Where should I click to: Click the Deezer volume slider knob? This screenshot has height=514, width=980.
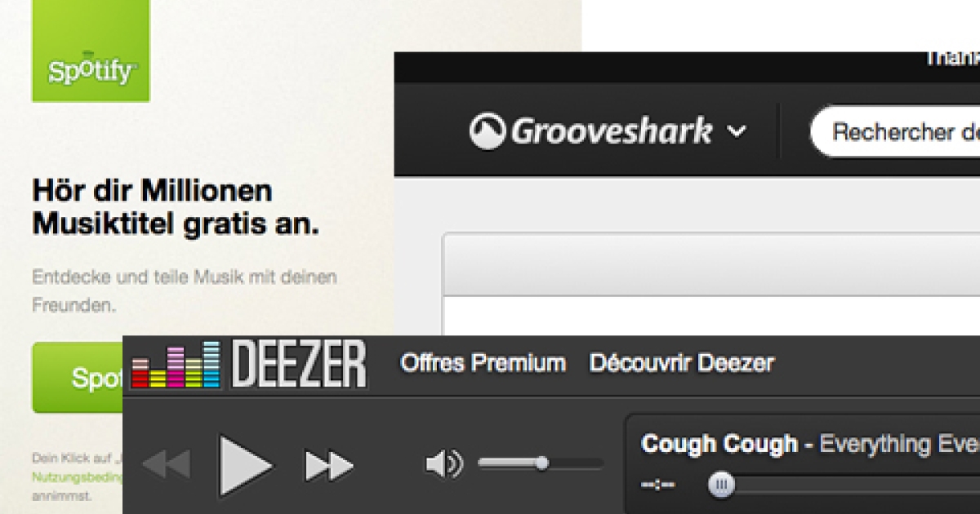click(x=541, y=463)
